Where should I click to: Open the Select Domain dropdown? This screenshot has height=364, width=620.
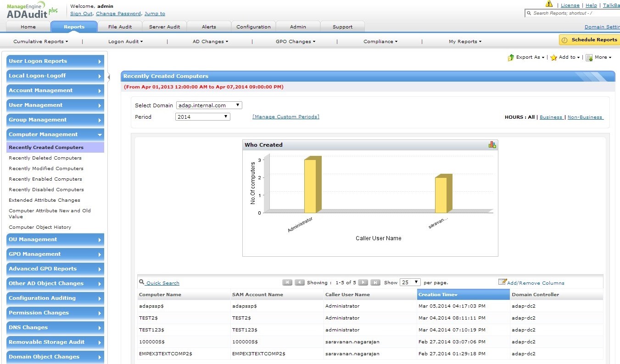point(209,105)
